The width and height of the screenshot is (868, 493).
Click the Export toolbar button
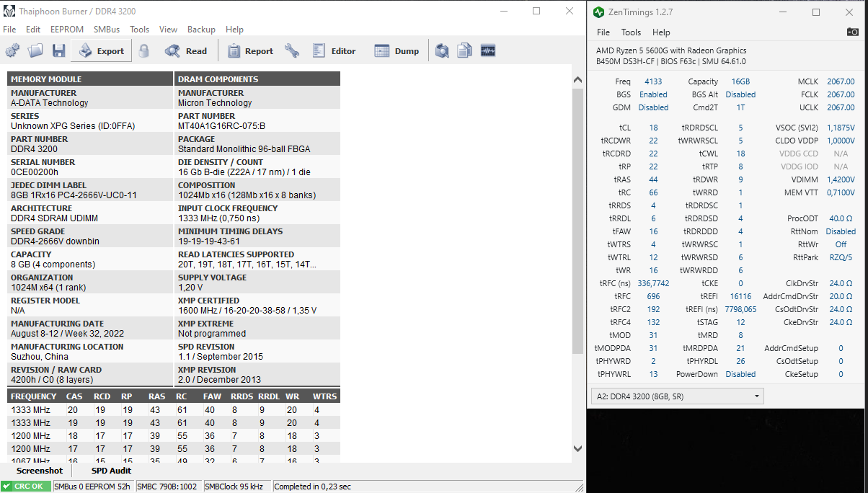point(102,50)
